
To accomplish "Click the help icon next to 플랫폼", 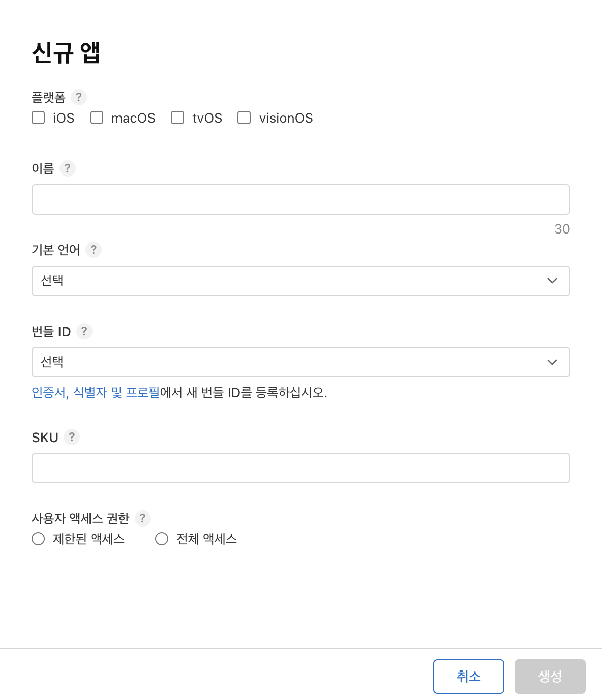I will [x=78, y=97].
